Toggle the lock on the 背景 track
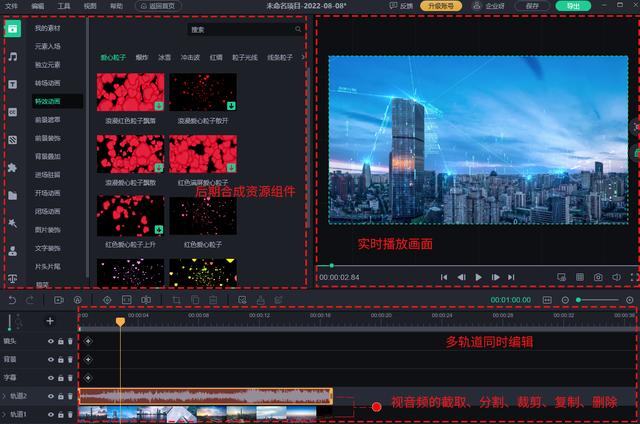The image size is (640, 424). click(x=61, y=360)
